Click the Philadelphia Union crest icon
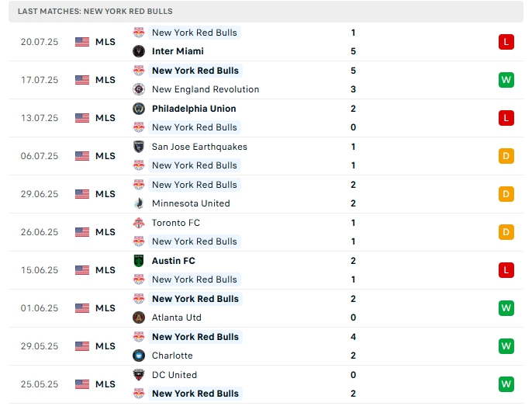532x406 pixels. pyautogui.click(x=139, y=109)
